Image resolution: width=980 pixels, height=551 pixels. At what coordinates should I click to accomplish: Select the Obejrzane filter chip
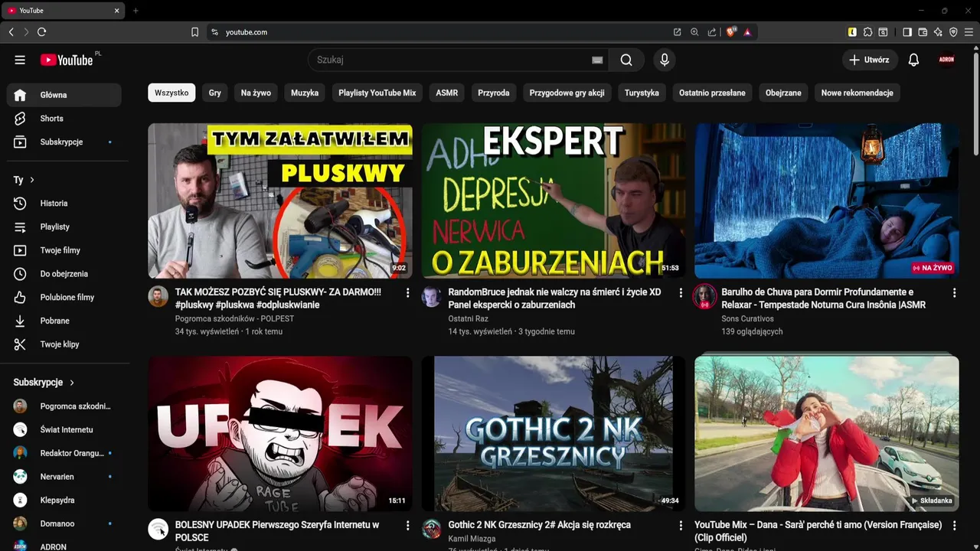[783, 93]
